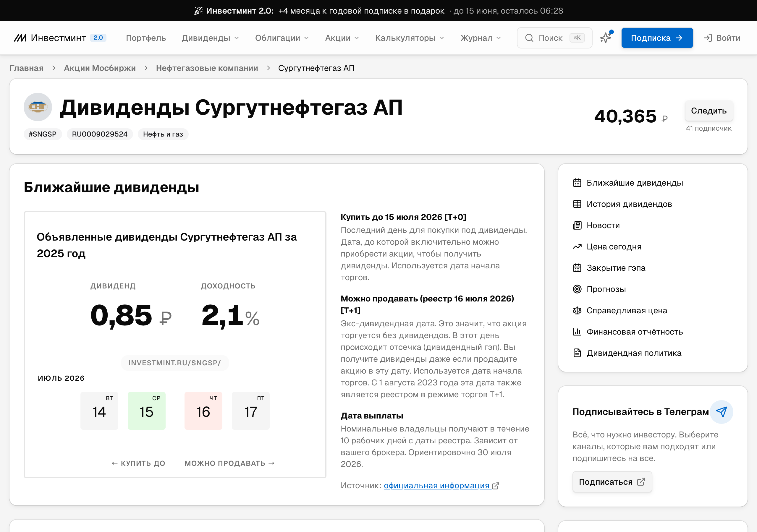Expand the Калькуляторы menu dropdown
Screen dimensions: 757x532
410,38
